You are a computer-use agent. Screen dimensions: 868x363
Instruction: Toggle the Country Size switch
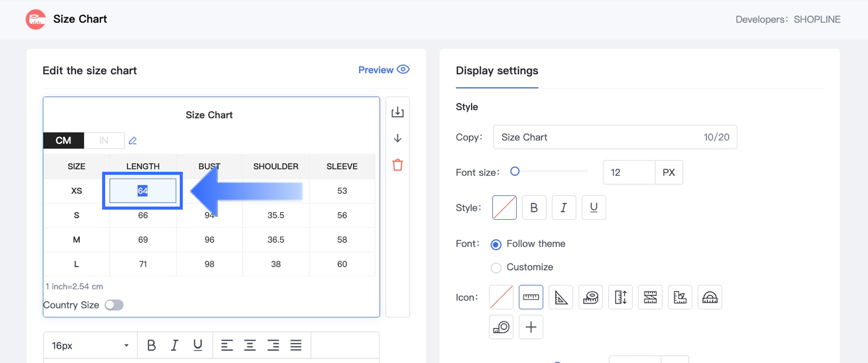[x=114, y=305]
